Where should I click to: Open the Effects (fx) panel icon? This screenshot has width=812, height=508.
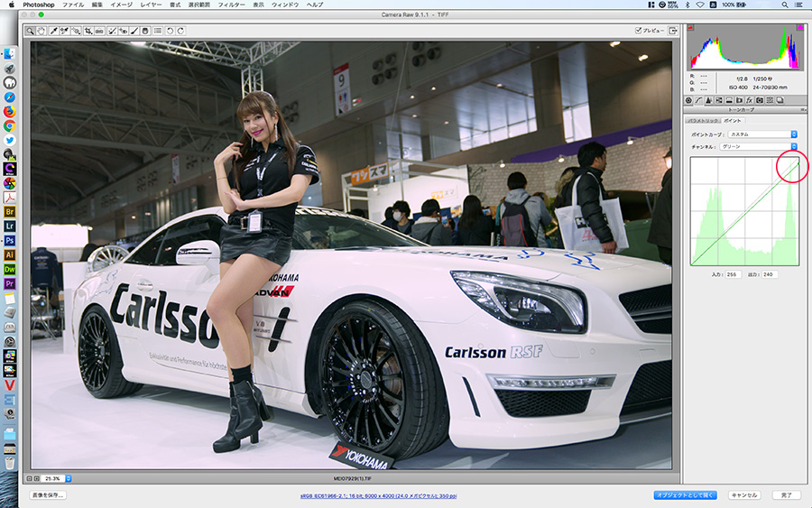[x=750, y=100]
